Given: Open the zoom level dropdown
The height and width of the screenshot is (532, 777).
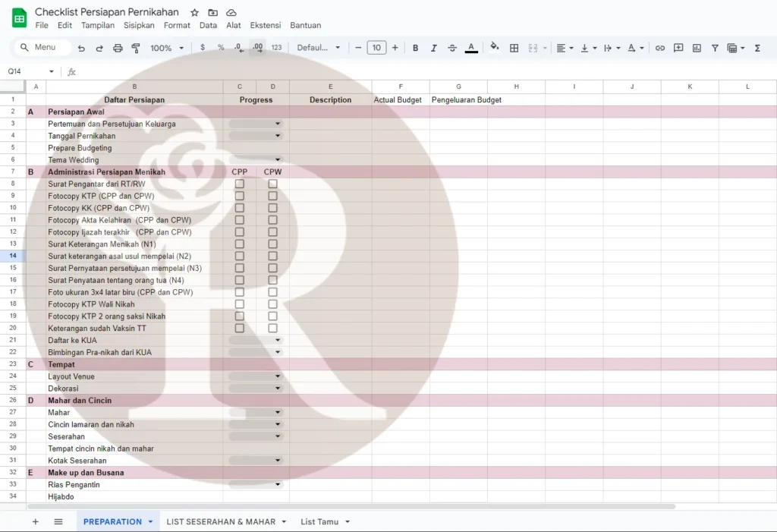Looking at the screenshot, I should pyautogui.click(x=166, y=47).
